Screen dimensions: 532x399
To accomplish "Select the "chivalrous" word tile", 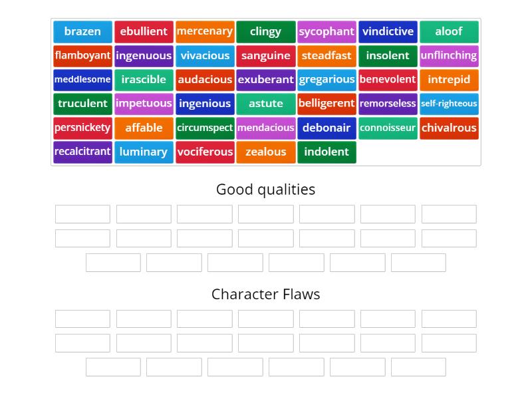I will 449,128.
